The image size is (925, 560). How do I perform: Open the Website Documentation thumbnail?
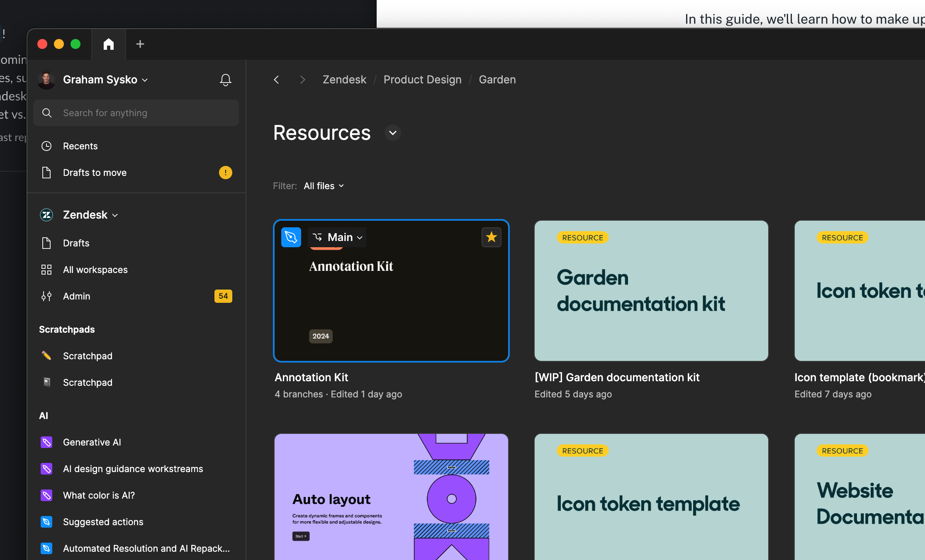coord(859,497)
